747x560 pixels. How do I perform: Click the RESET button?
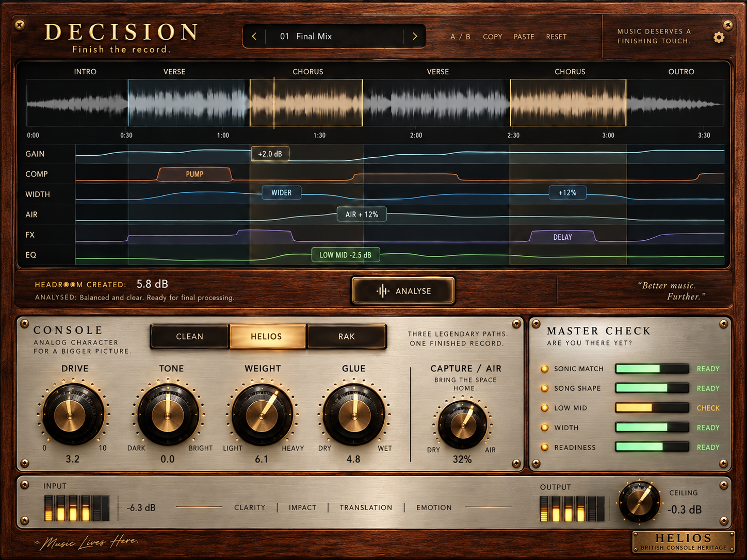pyautogui.click(x=556, y=37)
